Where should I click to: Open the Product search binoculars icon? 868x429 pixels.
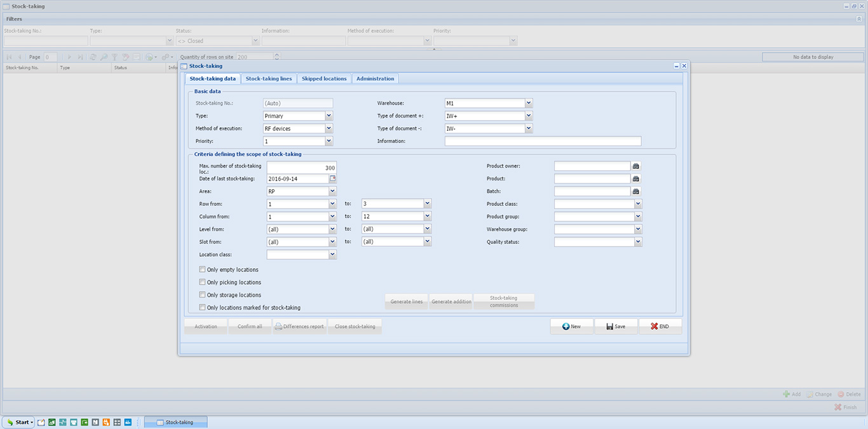[x=635, y=179]
